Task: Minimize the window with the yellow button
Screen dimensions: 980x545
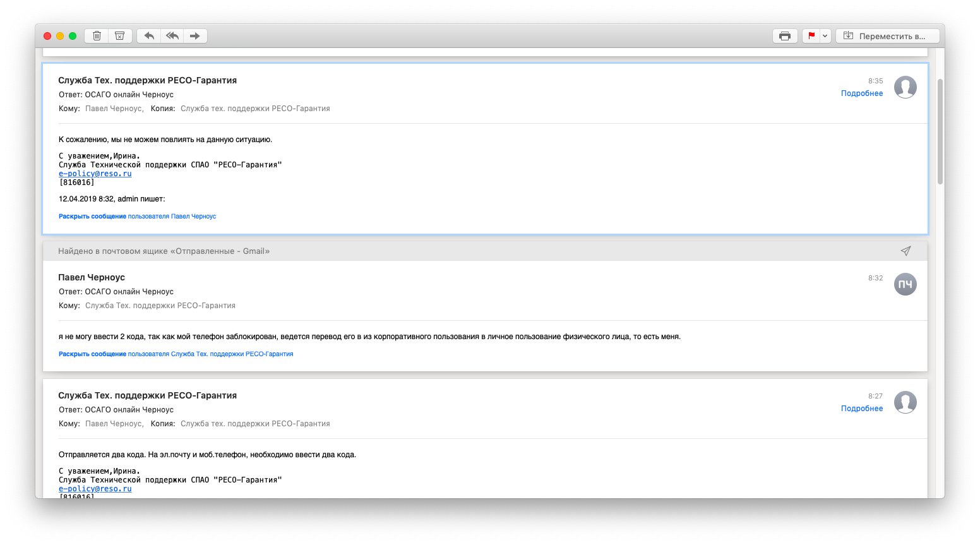Action: pos(60,36)
